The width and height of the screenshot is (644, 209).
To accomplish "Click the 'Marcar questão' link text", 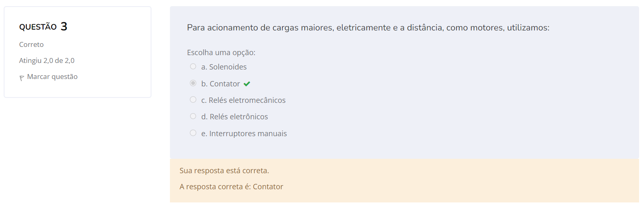I will pyautogui.click(x=52, y=77).
